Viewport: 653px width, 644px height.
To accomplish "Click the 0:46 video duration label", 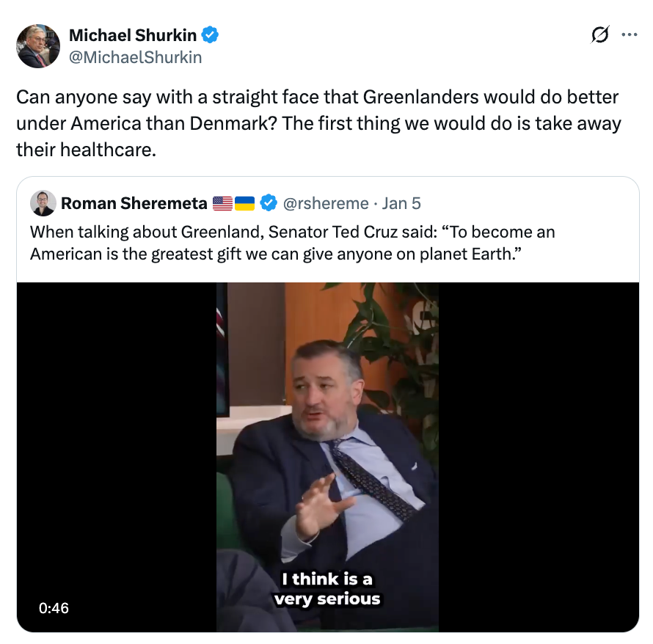I will coord(54,608).
